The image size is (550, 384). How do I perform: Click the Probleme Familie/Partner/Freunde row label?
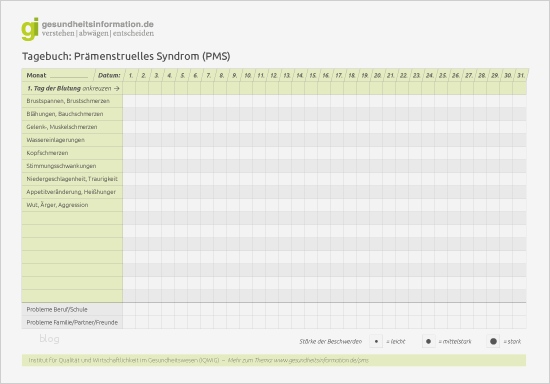click(x=72, y=322)
